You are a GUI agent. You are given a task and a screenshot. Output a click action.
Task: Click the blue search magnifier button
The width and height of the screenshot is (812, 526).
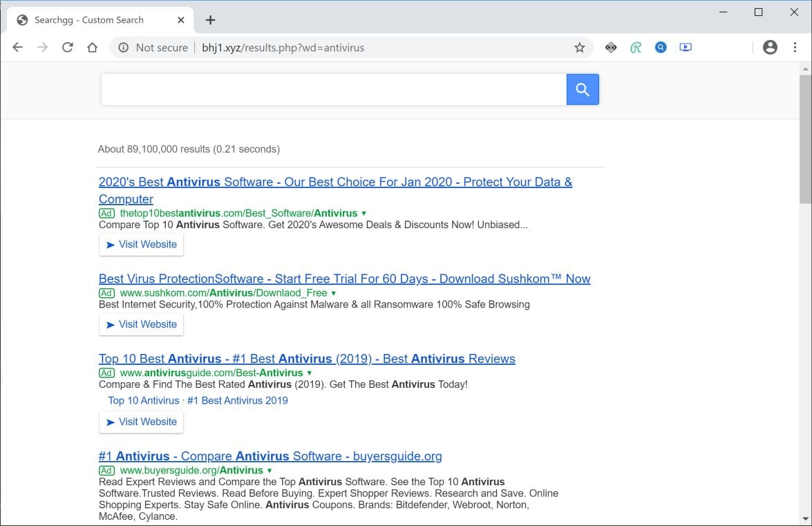[583, 90]
